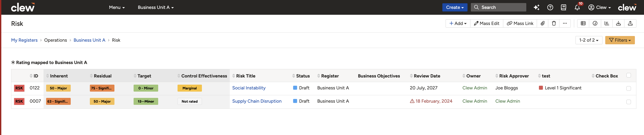Expand the Create dropdown button
Viewport: 644px width, 135px height.
tap(455, 7)
